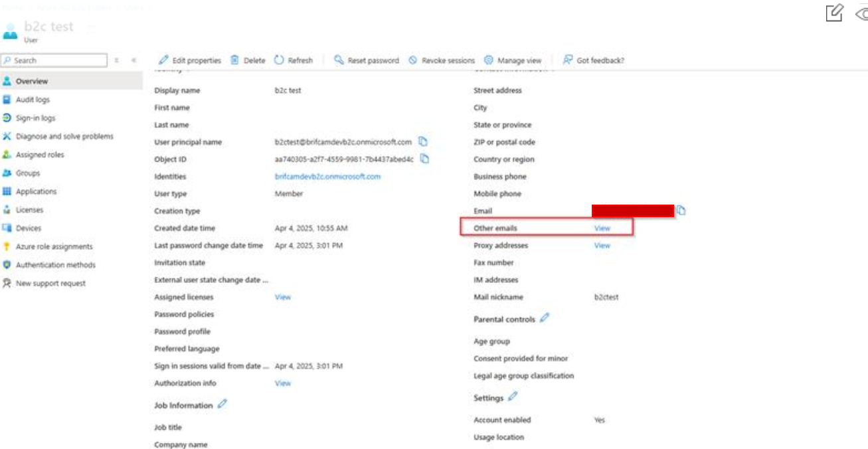The width and height of the screenshot is (868, 449).
Task: Refresh the user overview page
Action: coord(294,60)
